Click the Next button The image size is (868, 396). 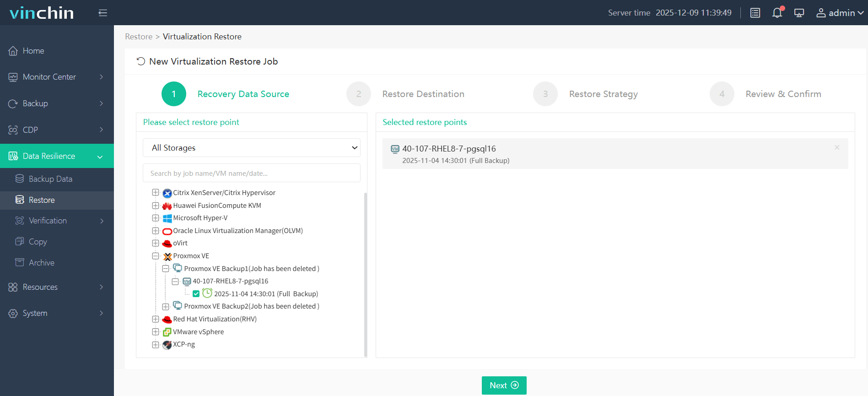click(504, 385)
